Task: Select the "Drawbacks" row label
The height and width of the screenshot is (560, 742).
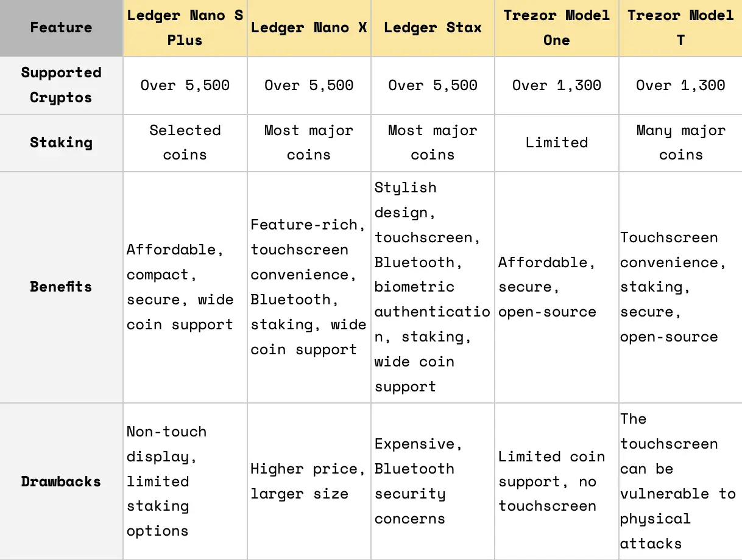Action: click(61, 481)
